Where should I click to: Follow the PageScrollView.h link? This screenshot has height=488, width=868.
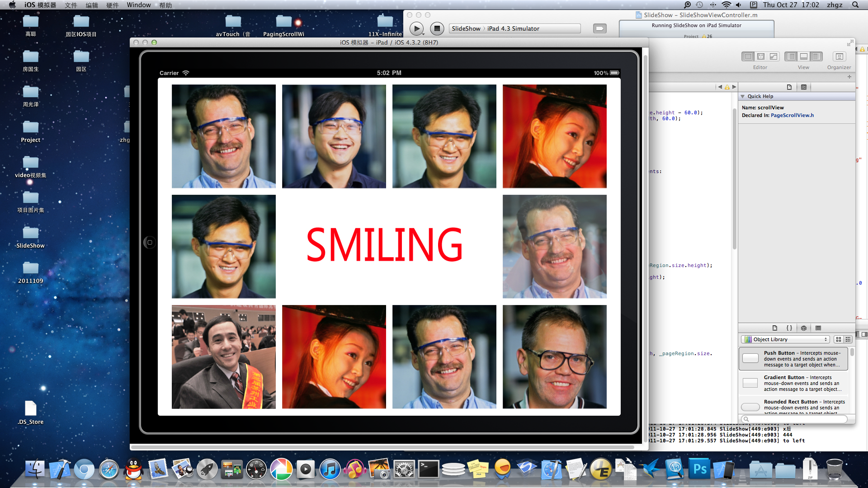[x=792, y=115]
